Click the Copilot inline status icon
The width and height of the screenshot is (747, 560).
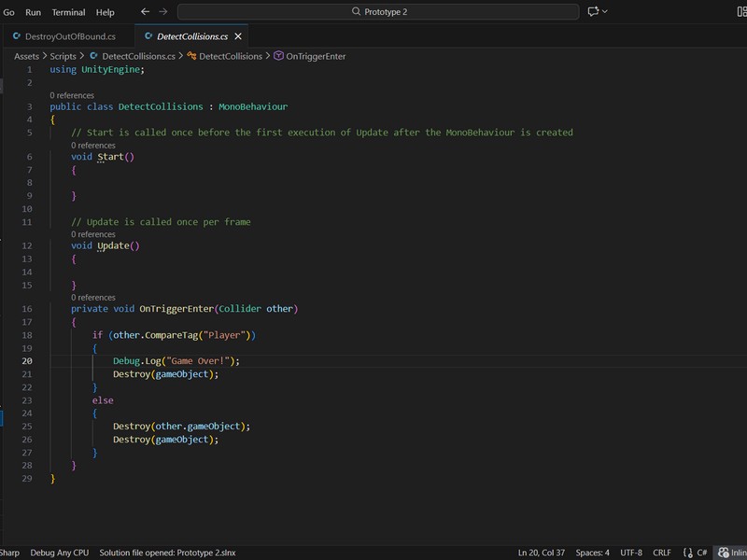(x=723, y=553)
